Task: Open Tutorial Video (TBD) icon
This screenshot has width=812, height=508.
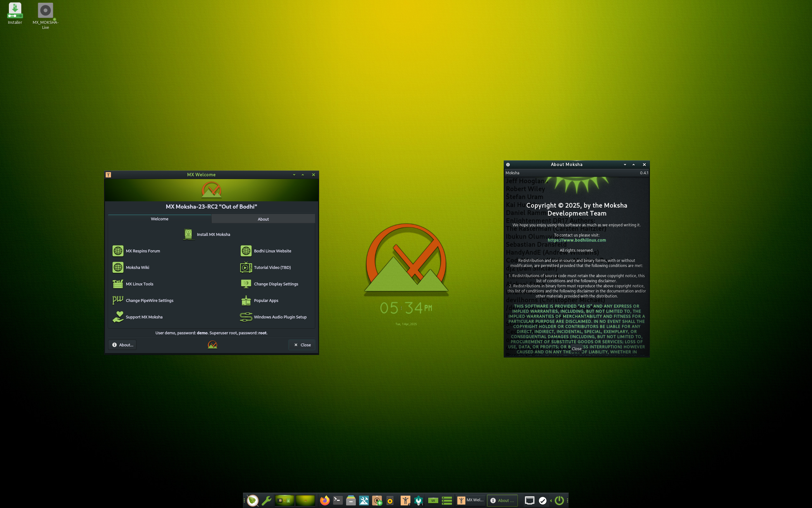Action: coord(246,267)
